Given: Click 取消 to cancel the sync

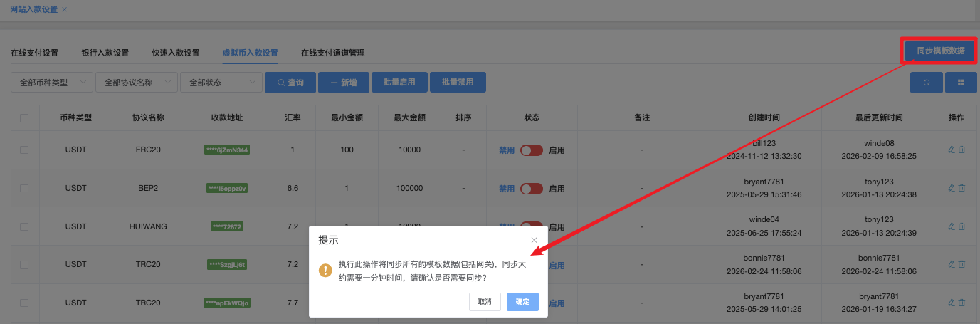Looking at the screenshot, I should (x=485, y=302).
